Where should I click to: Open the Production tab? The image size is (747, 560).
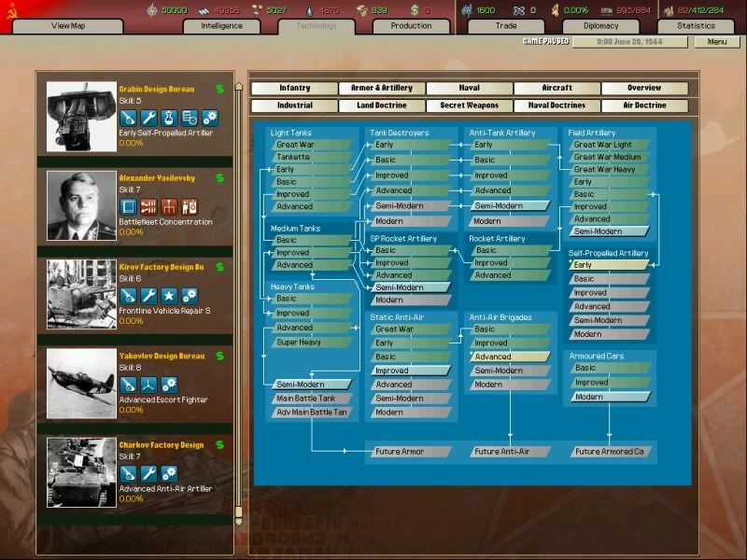[x=411, y=26]
